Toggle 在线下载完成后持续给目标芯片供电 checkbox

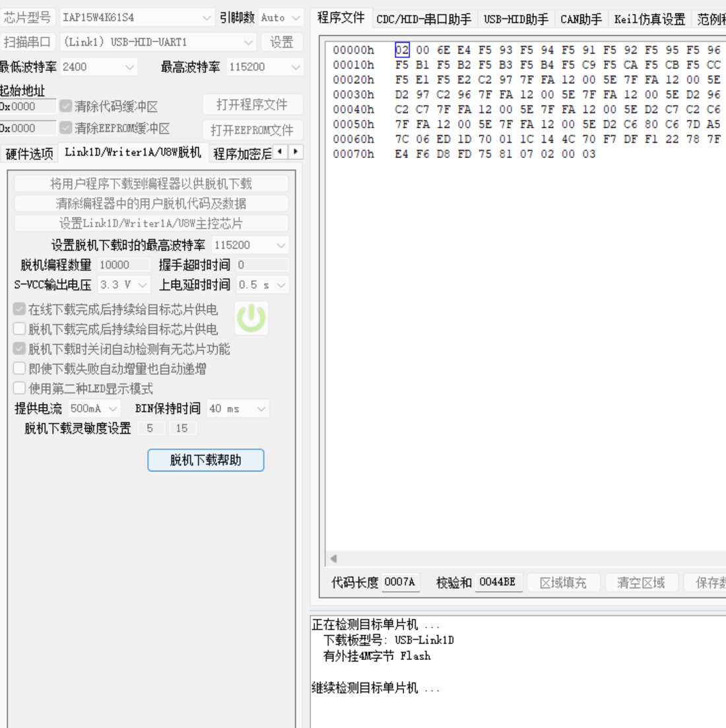pyautogui.click(x=20, y=309)
